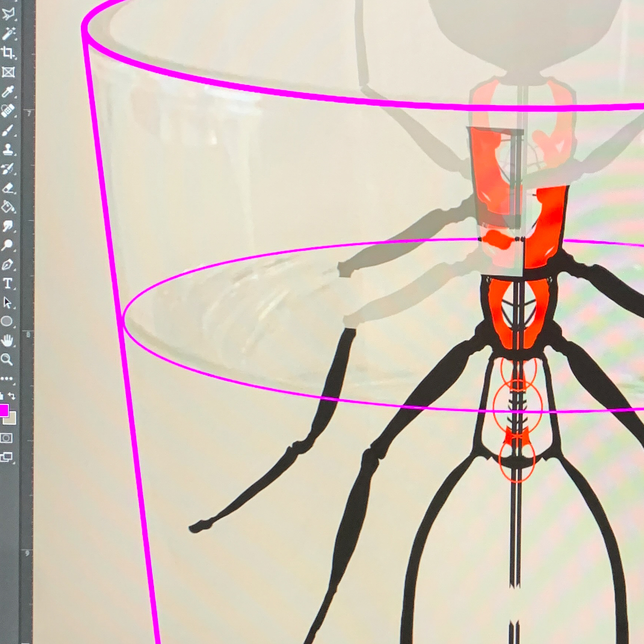This screenshot has width=644, height=644.
Task: Toggle Quick Mask mode
Action: point(6,438)
